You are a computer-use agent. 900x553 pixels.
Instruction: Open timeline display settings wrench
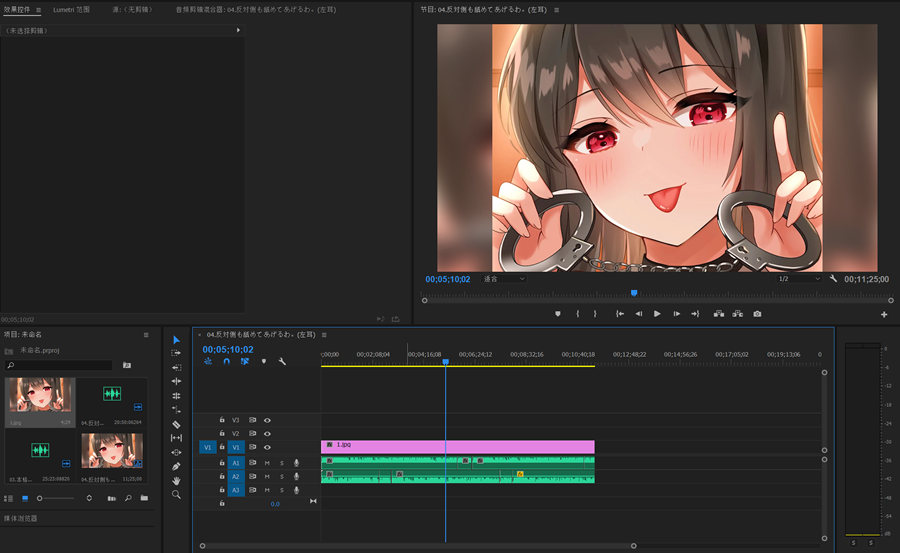tap(282, 362)
